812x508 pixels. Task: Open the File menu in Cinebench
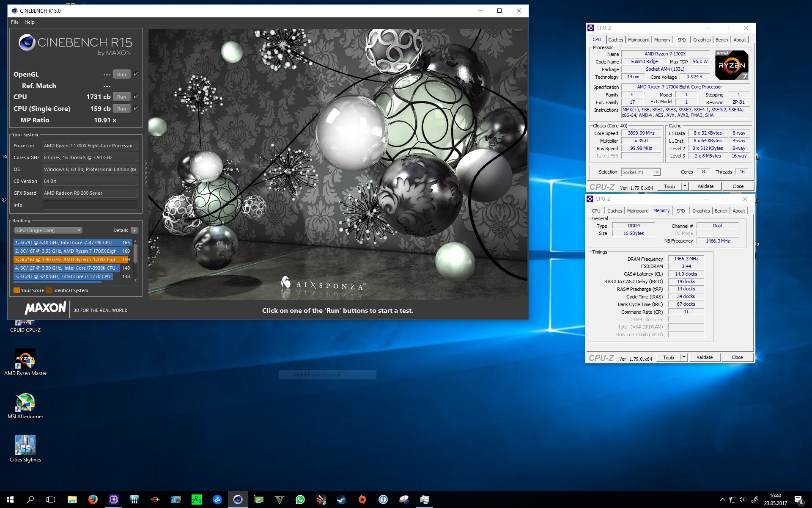tap(15, 22)
